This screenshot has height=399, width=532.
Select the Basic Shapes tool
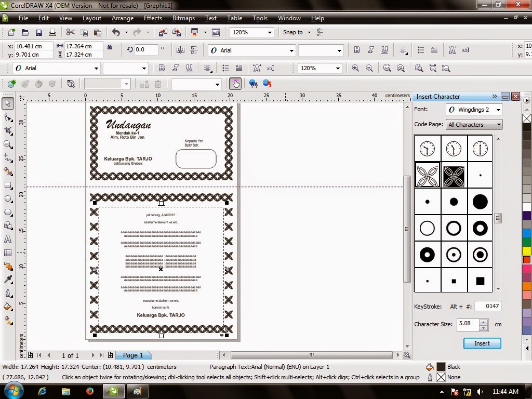(x=8, y=225)
